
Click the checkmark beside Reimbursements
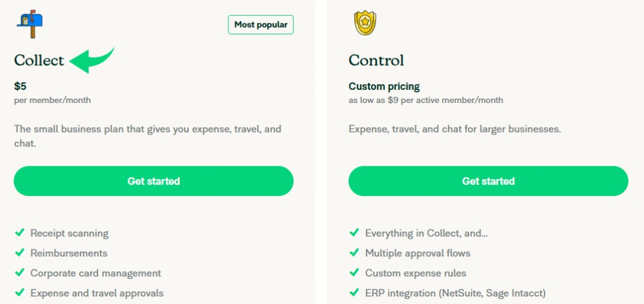pyautogui.click(x=19, y=253)
